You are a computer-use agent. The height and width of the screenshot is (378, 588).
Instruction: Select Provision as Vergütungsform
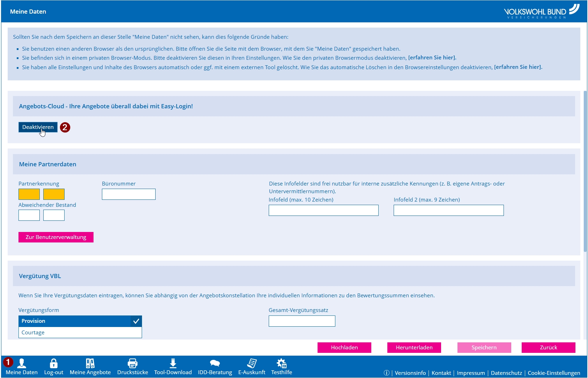pos(80,321)
